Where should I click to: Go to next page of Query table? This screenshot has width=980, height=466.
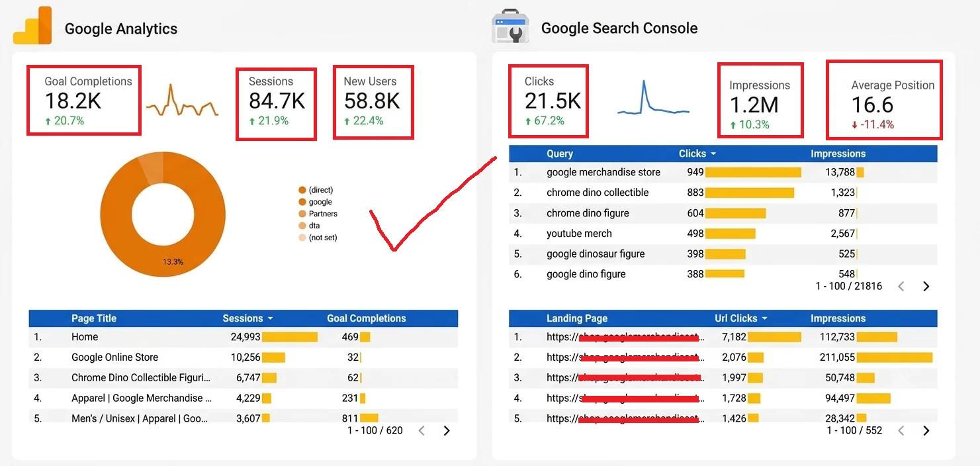point(926,287)
